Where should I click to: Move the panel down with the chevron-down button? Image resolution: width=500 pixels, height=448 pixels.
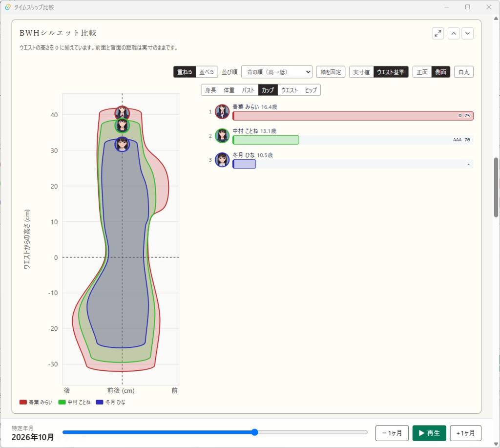[x=467, y=33]
